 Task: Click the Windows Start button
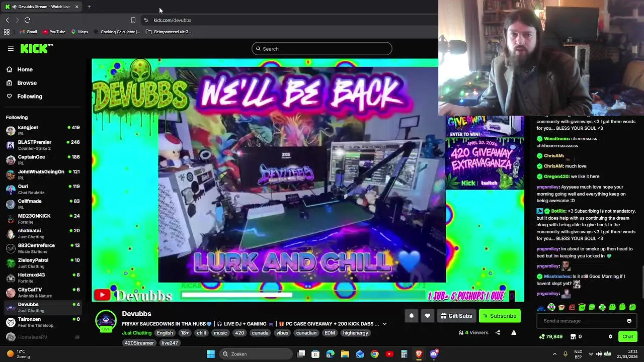pyautogui.click(x=211, y=354)
